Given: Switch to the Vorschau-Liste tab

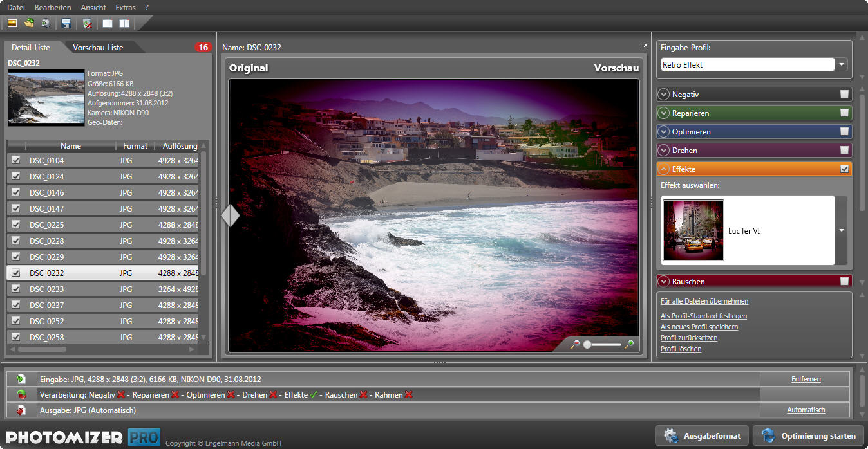Looking at the screenshot, I should 98,48.
